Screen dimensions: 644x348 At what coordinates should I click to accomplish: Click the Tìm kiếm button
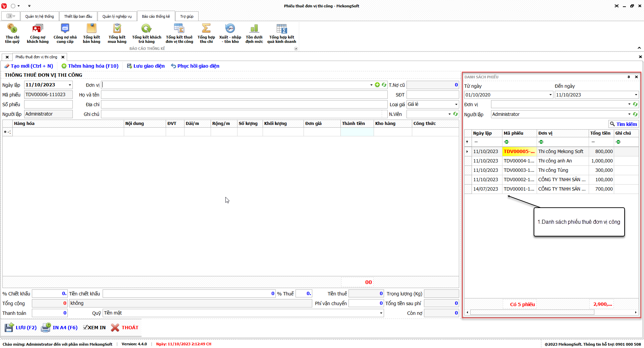click(623, 124)
